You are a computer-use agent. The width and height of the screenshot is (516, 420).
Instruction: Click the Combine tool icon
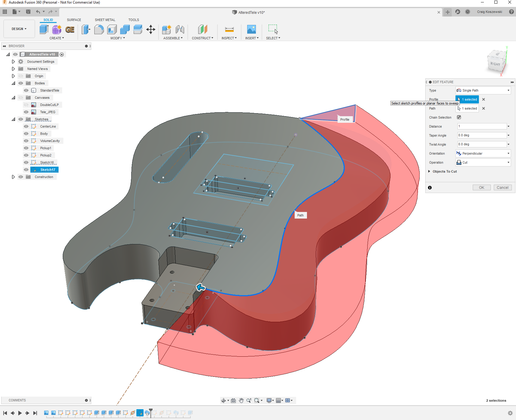[x=125, y=29]
